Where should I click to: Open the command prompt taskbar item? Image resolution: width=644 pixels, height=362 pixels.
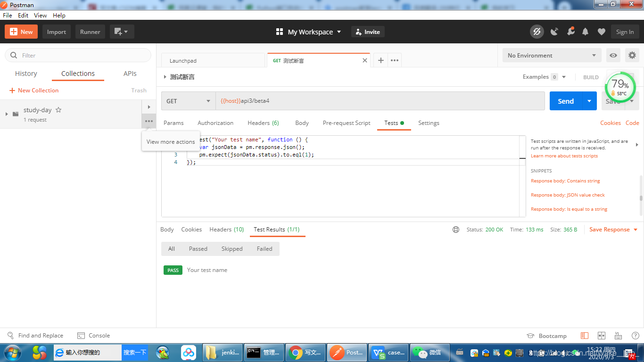click(264, 352)
